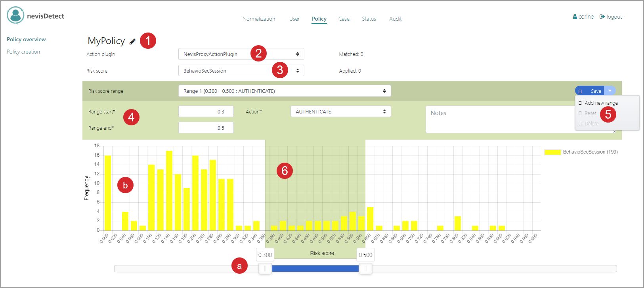The image size is (644, 288).
Task: Click the Matched: 0 text
Action: [351, 54]
